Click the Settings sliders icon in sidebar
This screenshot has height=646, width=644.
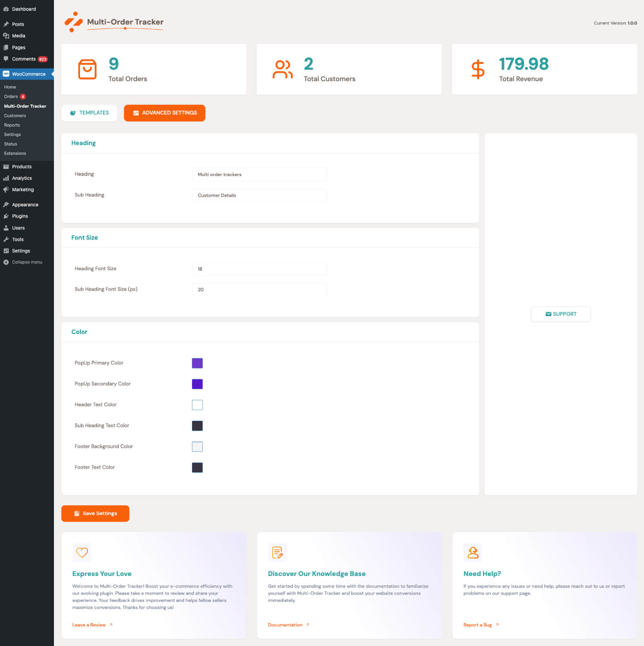6,251
